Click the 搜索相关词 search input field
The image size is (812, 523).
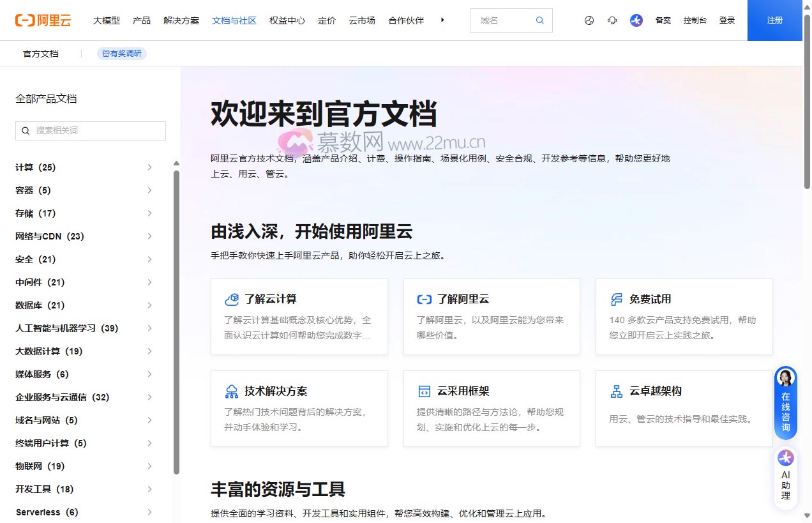click(89, 130)
